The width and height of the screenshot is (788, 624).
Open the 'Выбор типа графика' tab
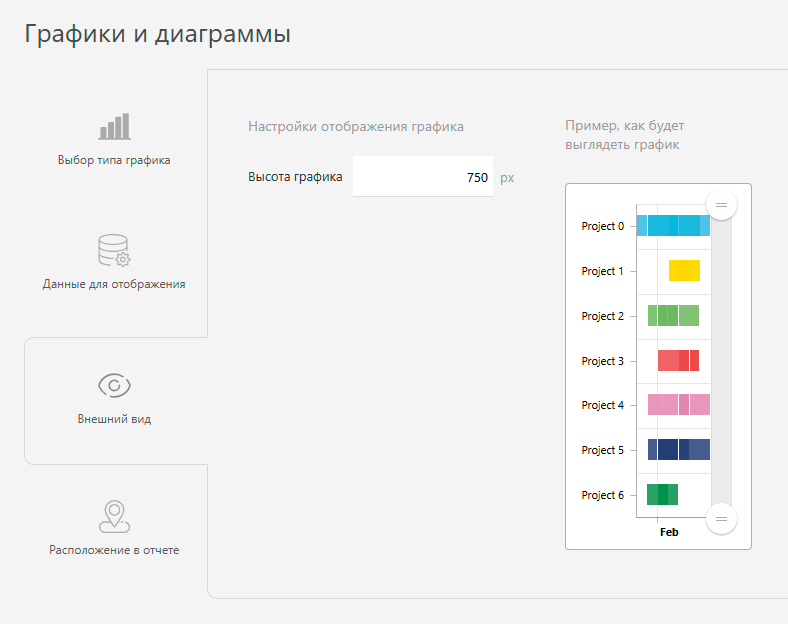point(114,141)
